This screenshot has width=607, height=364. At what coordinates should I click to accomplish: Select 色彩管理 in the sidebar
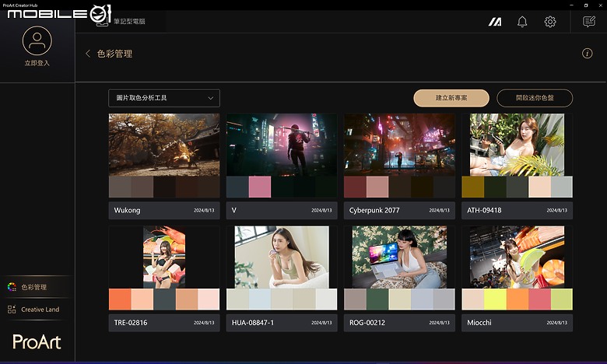pyautogui.click(x=37, y=287)
